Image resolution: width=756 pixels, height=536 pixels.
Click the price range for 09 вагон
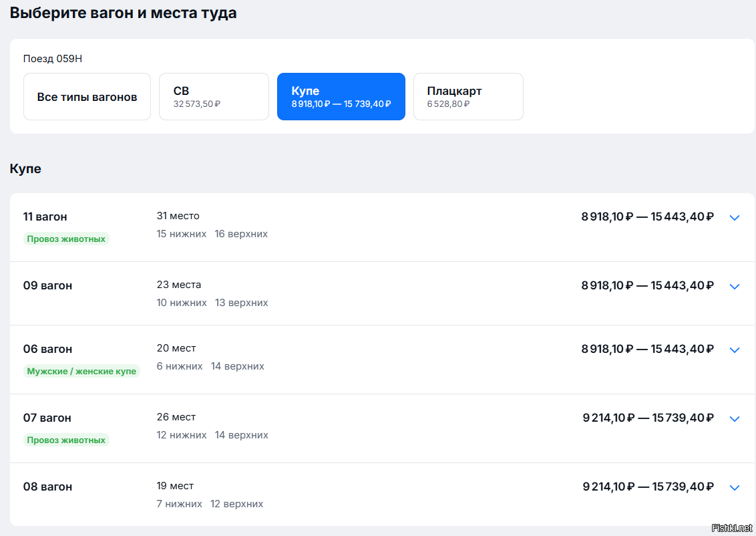click(x=648, y=285)
